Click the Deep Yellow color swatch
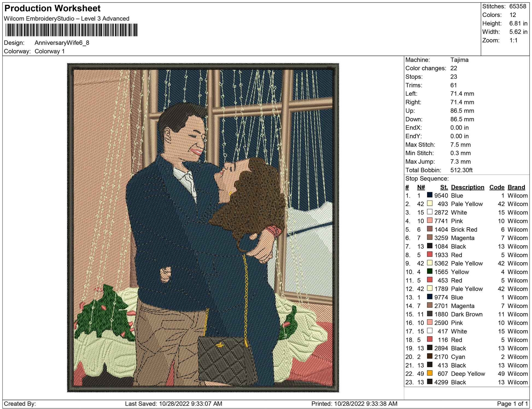Viewport: 532px width, 409px height. pyautogui.click(x=429, y=373)
